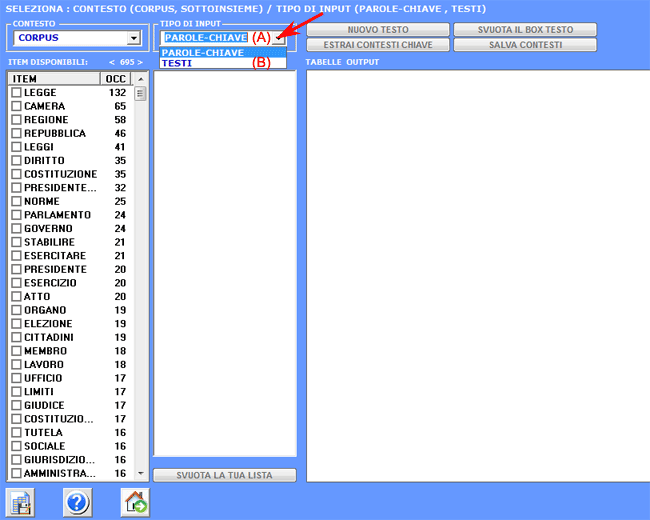Click SVUOTA LA TUA LISTA button

click(225, 474)
